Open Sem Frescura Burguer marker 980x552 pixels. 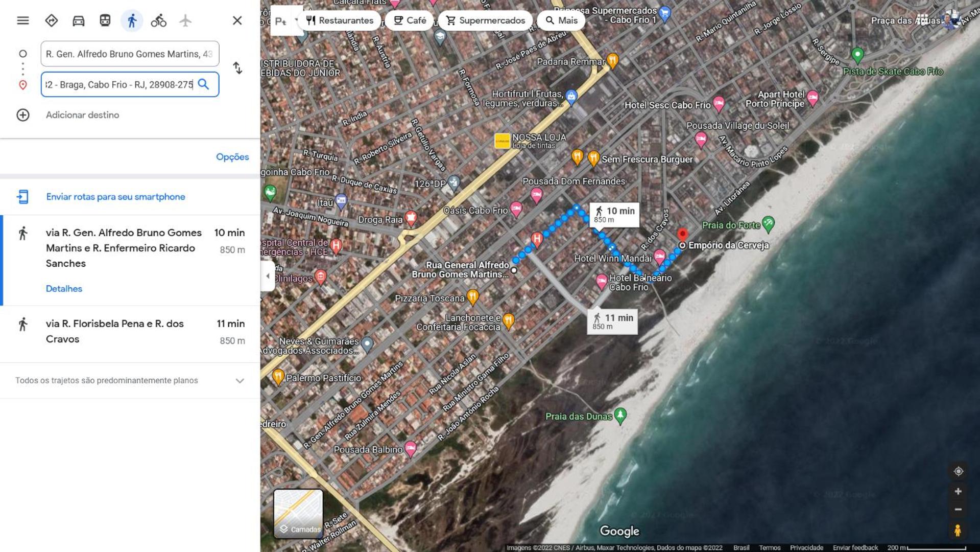pyautogui.click(x=593, y=158)
